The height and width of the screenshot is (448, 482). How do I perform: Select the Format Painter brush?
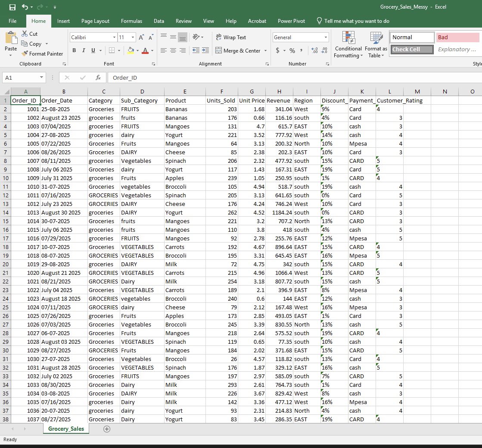[x=25, y=53]
